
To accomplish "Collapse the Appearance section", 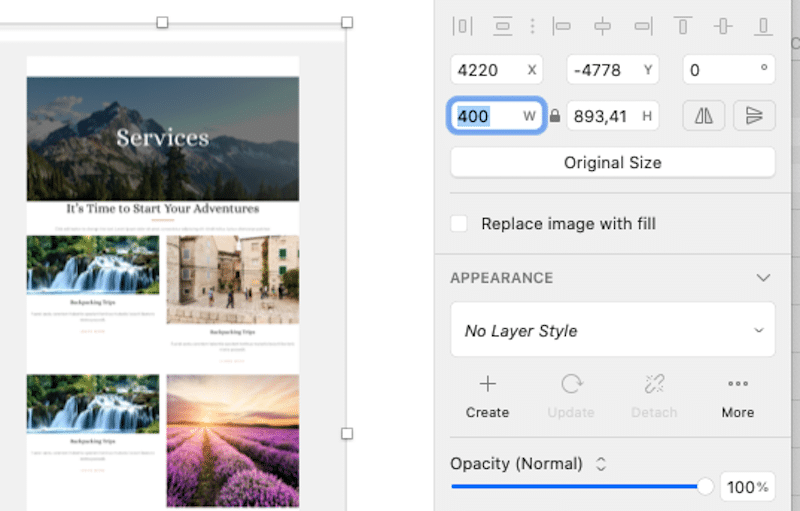I will 763,278.
